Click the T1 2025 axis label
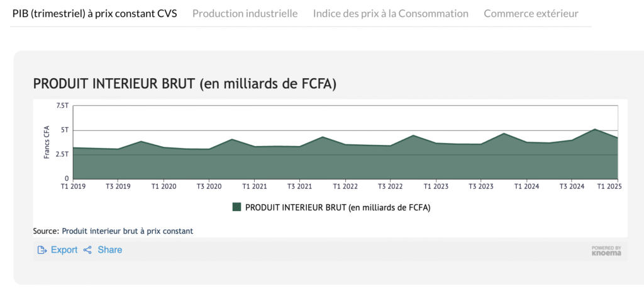Viewport: 644px width, 291px height. click(x=609, y=186)
